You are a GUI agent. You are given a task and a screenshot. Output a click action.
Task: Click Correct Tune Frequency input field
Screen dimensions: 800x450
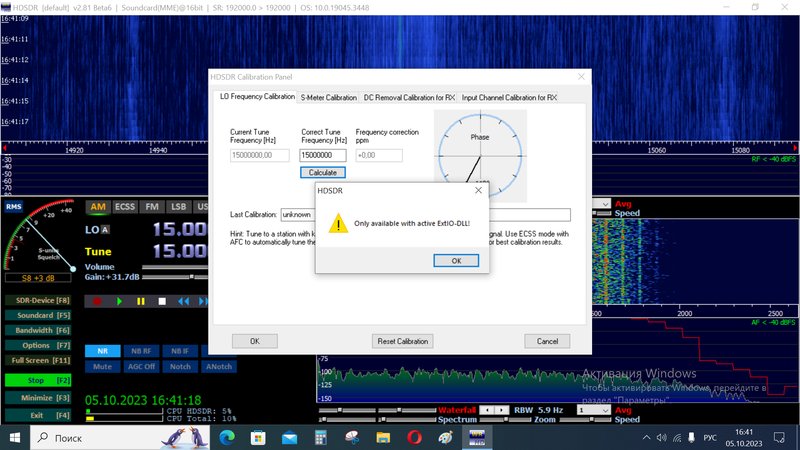pyautogui.click(x=322, y=155)
